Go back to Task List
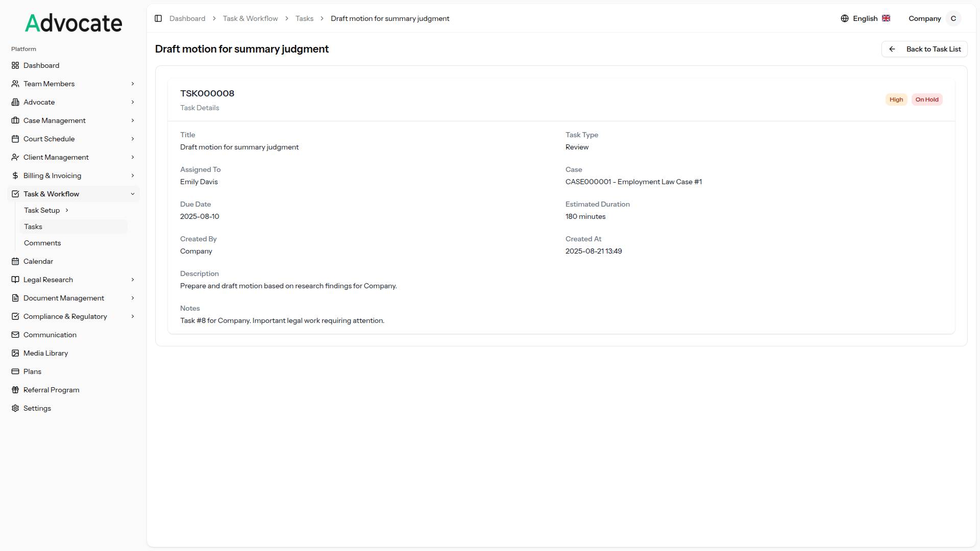 point(924,49)
